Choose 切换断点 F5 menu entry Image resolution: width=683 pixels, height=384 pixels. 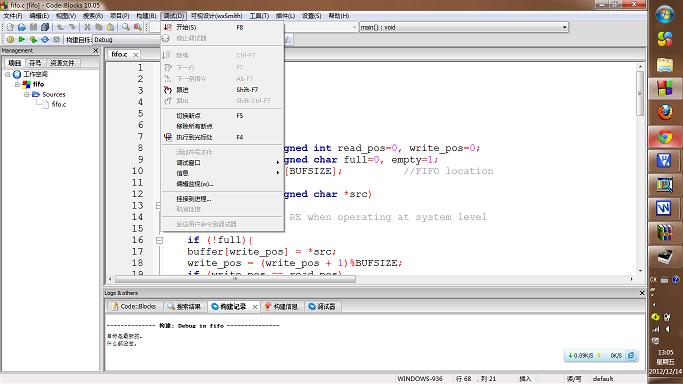click(x=223, y=116)
